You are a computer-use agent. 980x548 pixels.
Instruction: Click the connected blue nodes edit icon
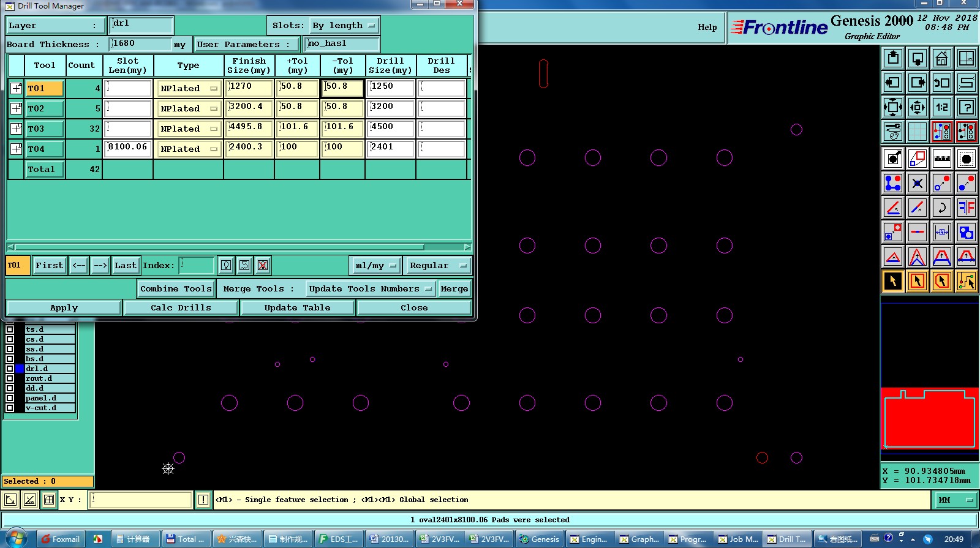[x=893, y=183]
